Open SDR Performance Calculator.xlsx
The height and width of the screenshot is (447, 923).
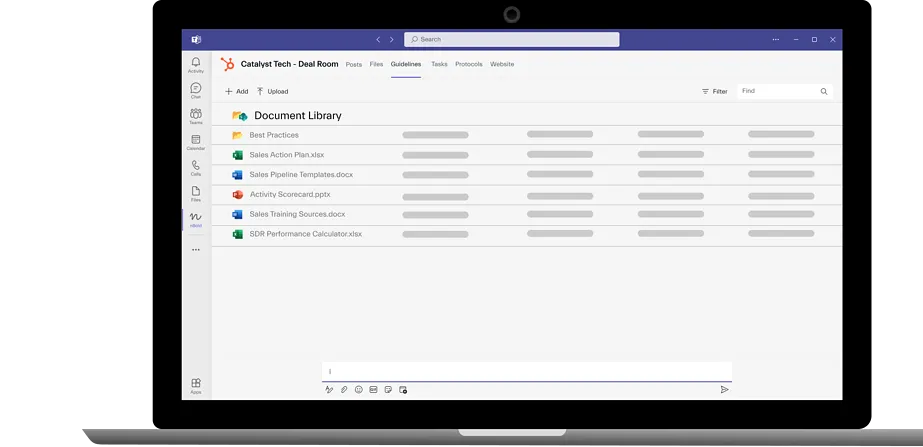(306, 234)
